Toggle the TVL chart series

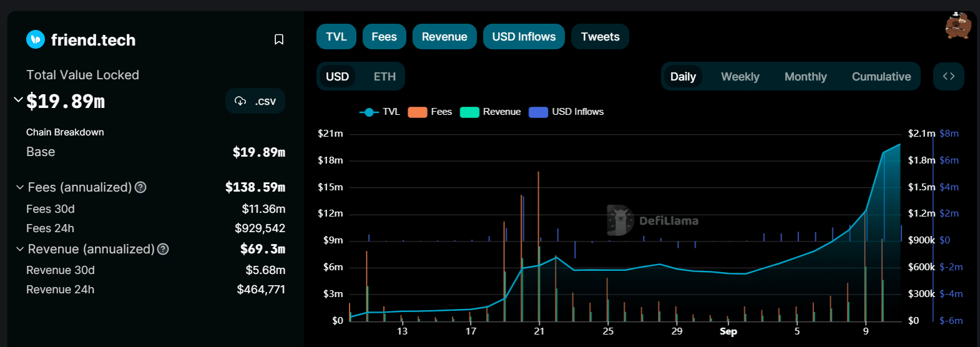[x=336, y=37]
